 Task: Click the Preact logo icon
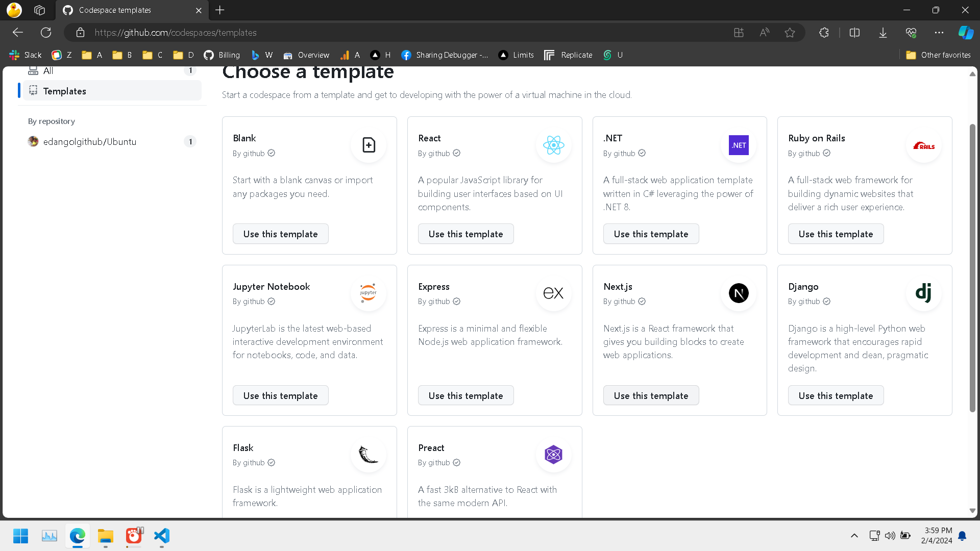click(553, 455)
